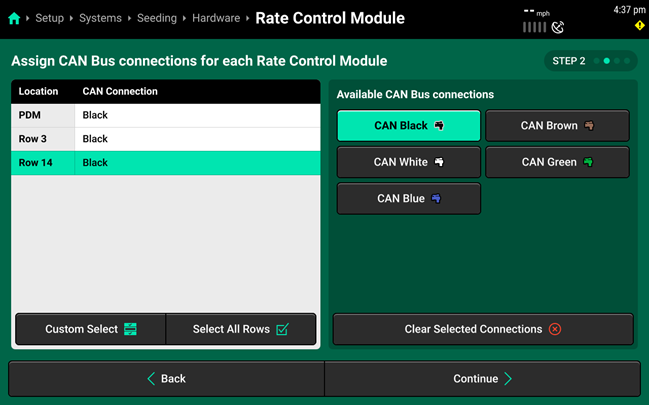Click the Continue right chevron arrow

click(x=508, y=378)
